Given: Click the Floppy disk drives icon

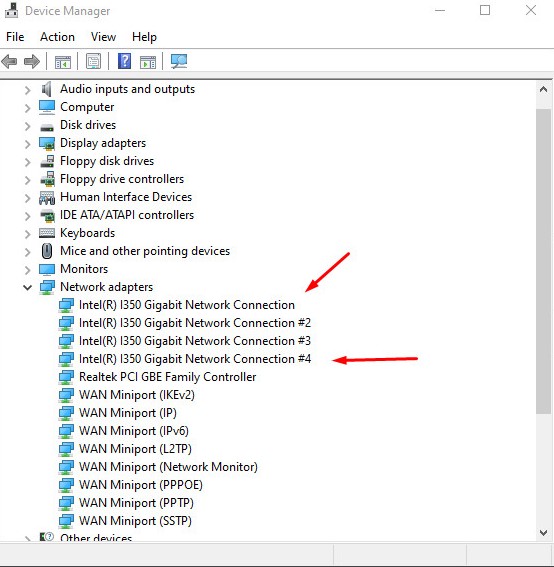Looking at the screenshot, I should [47, 161].
